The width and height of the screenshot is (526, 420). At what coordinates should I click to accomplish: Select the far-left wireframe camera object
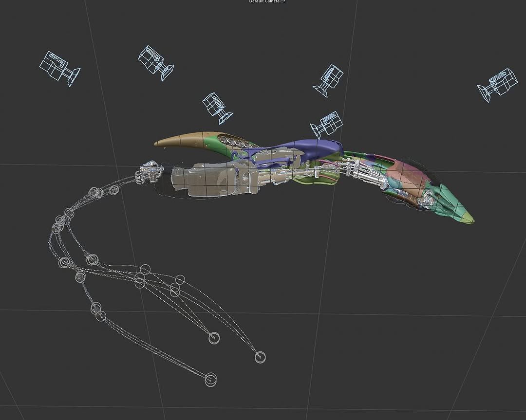click(x=60, y=69)
